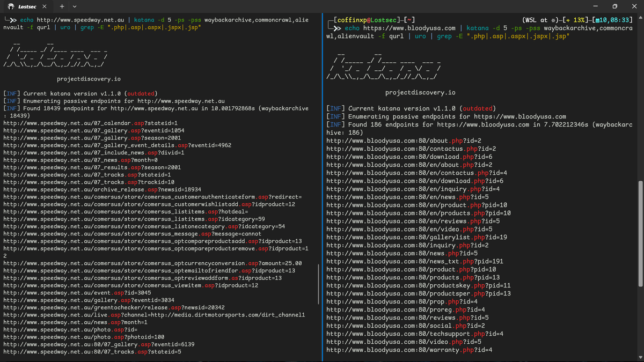This screenshot has width=644, height=362.
Task: Click the bloodyusa :80/download.php?id=6 URL
Action: tap(409, 157)
